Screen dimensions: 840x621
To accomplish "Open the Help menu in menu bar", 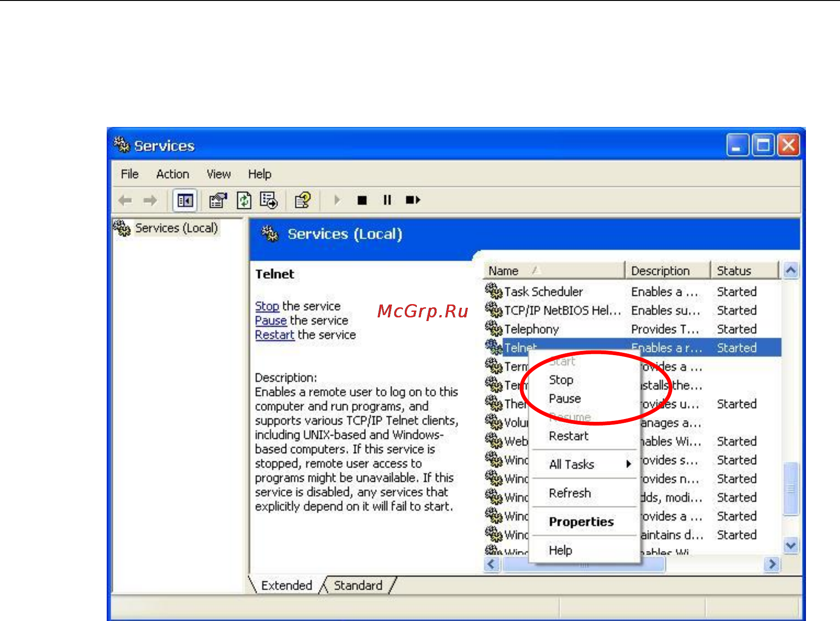I will 260,174.
